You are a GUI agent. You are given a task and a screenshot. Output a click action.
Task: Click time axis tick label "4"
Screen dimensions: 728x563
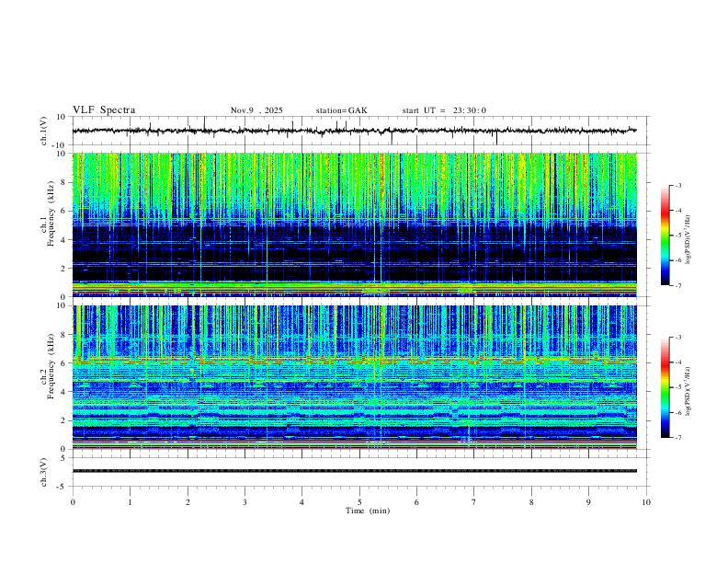pos(301,502)
